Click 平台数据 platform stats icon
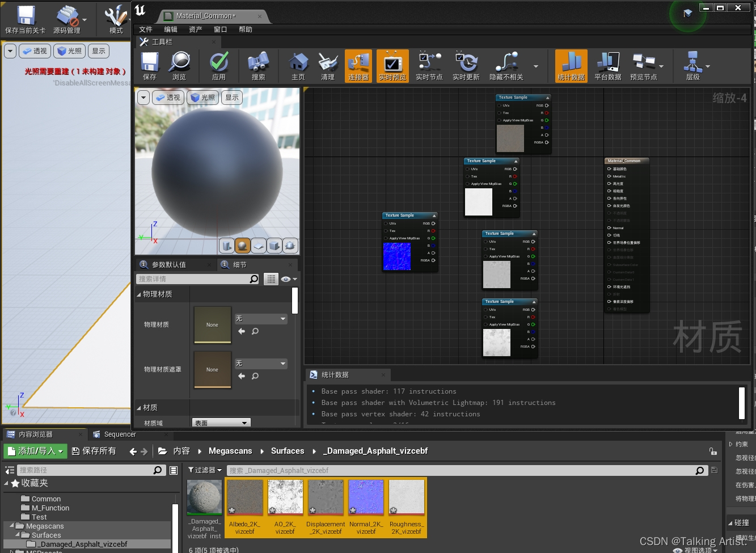756x553 pixels. click(608, 66)
